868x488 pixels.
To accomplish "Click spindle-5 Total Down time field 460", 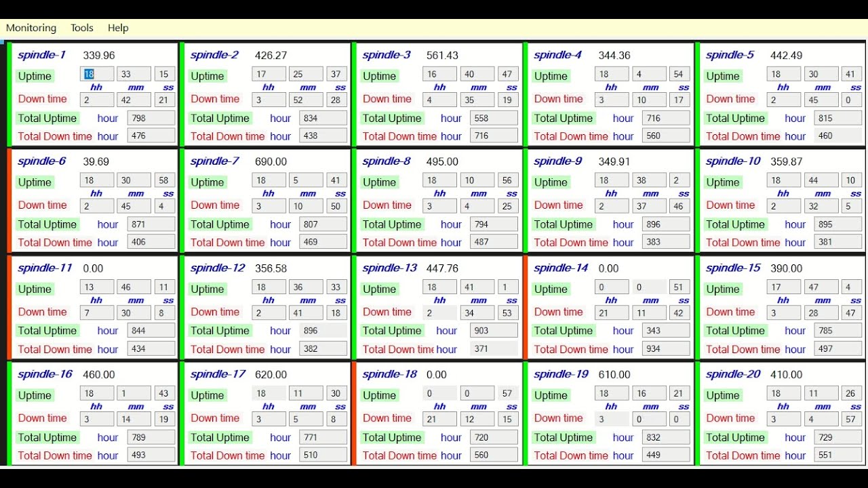I will pyautogui.click(x=838, y=136).
